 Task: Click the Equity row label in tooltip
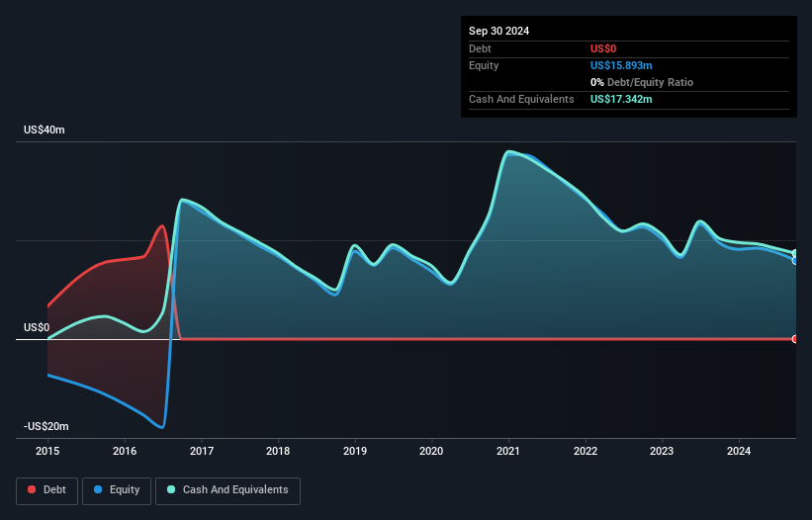tap(484, 65)
